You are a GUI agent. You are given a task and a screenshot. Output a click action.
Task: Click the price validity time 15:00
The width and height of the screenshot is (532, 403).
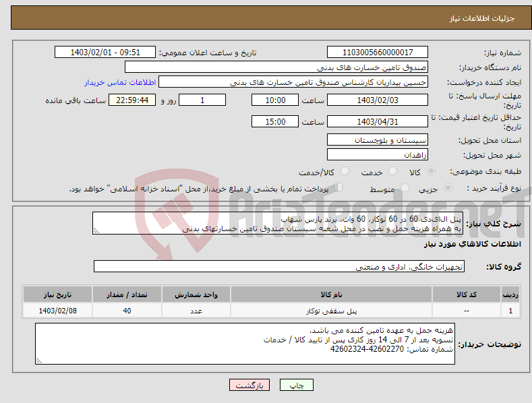[x=275, y=121]
